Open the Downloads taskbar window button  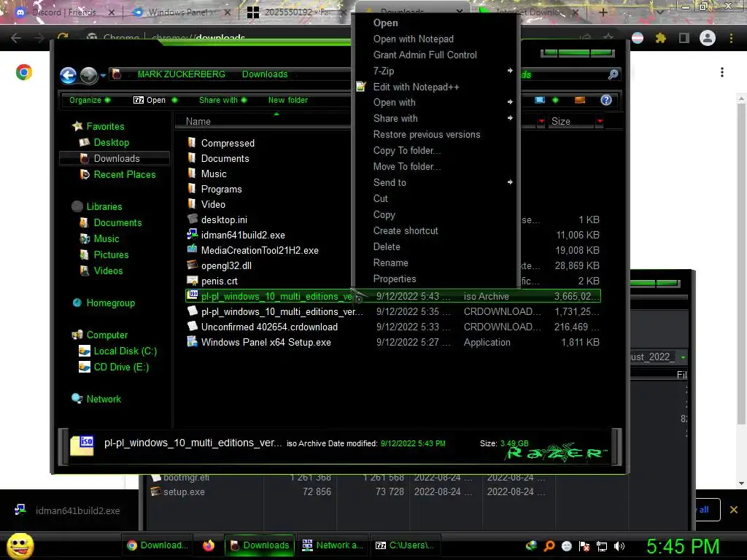coord(260,545)
